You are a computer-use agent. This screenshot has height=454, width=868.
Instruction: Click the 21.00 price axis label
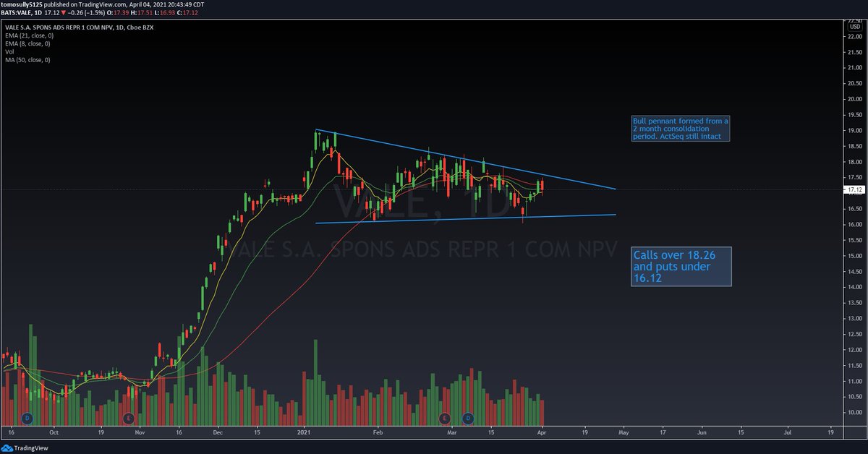pos(854,68)
